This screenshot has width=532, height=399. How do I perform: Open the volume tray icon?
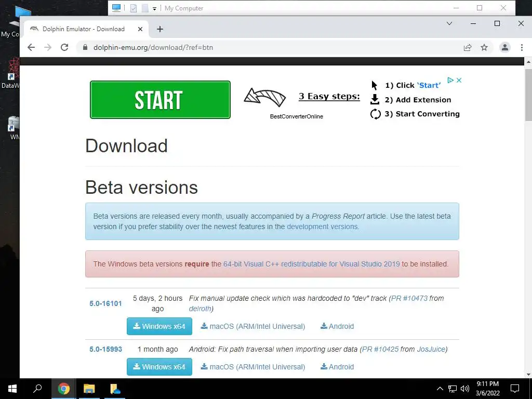click(x=465, y=389)
